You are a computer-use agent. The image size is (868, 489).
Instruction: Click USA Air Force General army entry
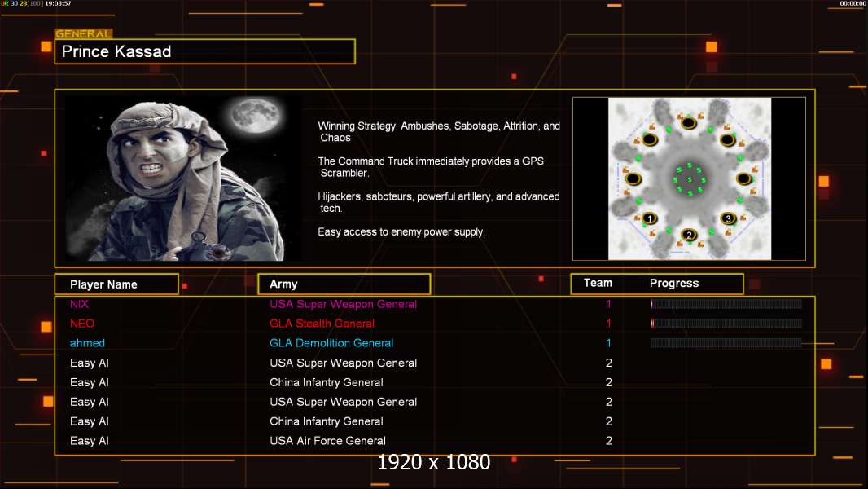point(327,441)
